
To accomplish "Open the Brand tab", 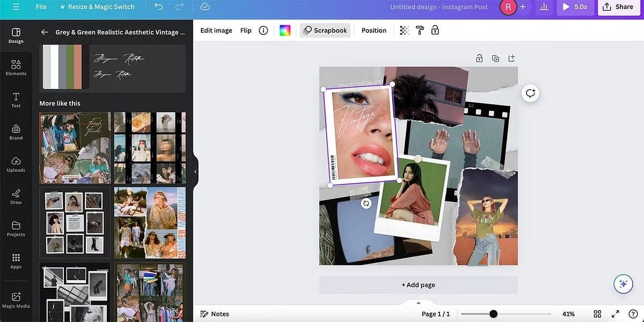I will [x=16, y=133].
